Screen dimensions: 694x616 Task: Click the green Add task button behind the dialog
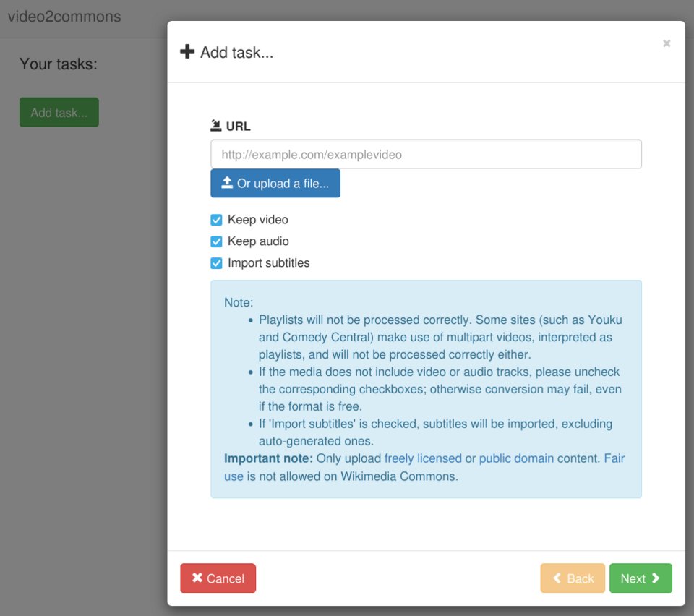click(59, 112)
